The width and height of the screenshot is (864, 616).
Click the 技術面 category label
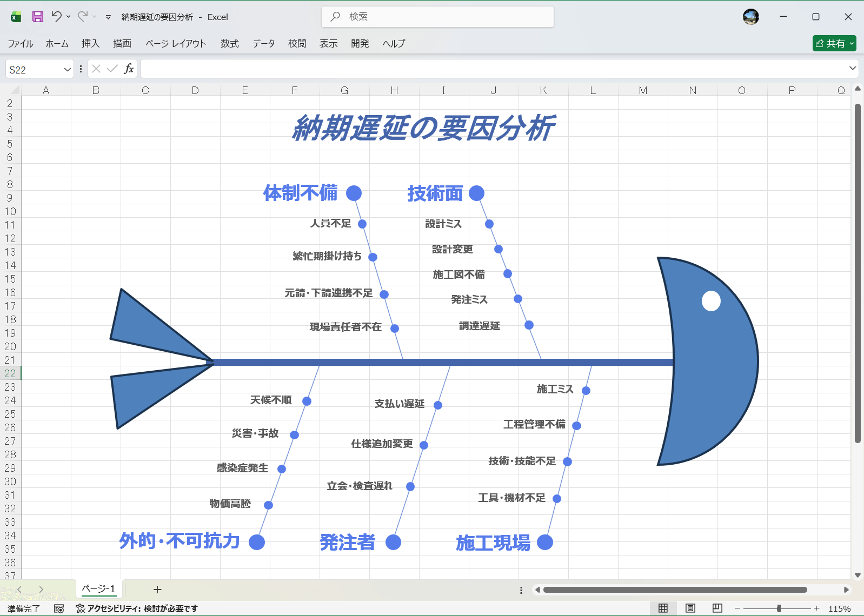tap(435, 193)
